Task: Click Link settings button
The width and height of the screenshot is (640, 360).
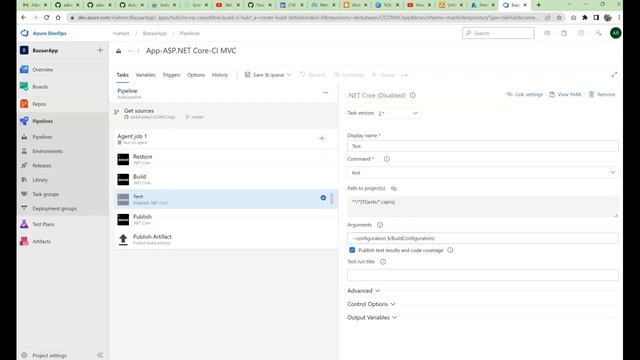Action: [524, 94]
